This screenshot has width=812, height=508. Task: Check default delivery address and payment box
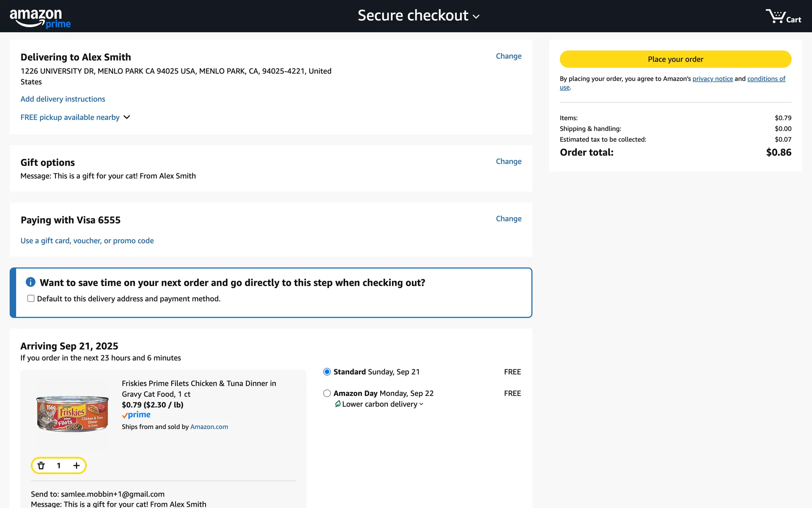click(31, 298)
